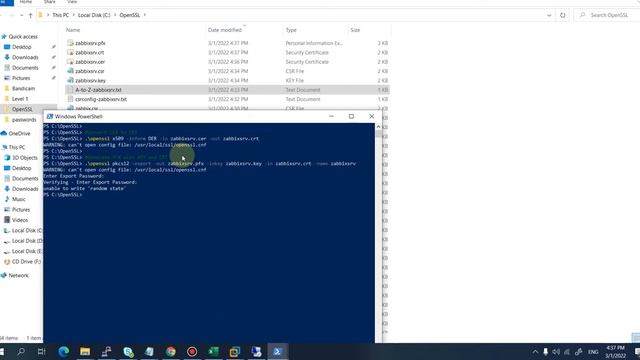Image resolution: width=640 pixels, height=360 pixels.
Task: Sort files by the Name column
Action: click(73, 30)
